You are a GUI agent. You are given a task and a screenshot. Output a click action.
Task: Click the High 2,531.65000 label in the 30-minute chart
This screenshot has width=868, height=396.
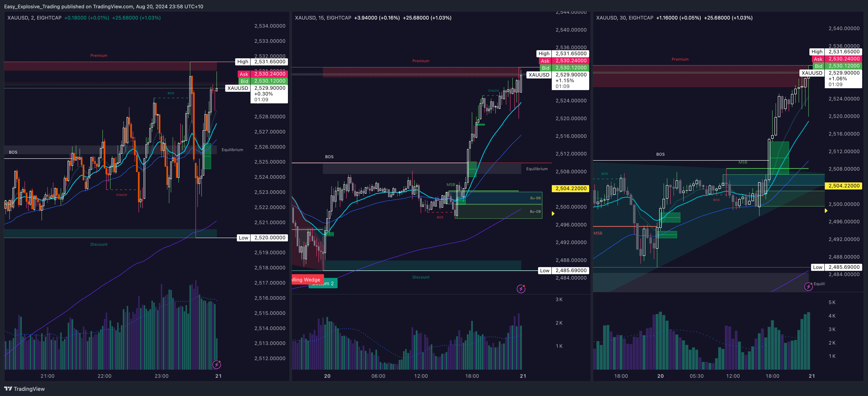(x=836, y=51)
